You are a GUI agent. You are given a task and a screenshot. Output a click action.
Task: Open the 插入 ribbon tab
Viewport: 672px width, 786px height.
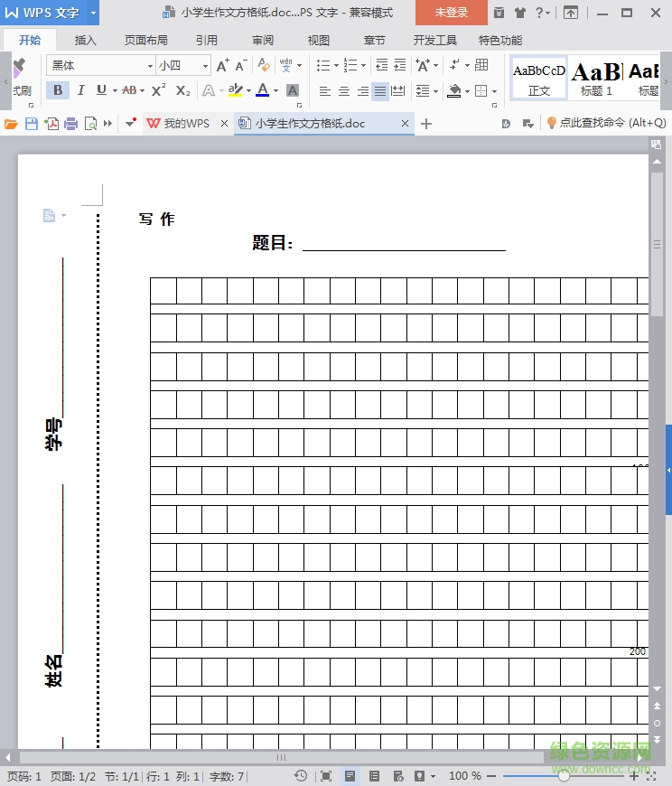[85, 40]
